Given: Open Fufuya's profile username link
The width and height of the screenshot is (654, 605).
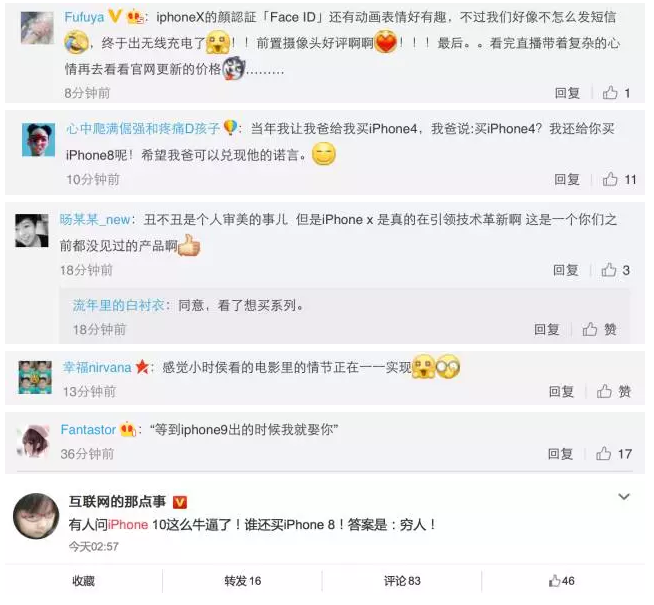Looking at the screenshot, I should coord(84,17).
